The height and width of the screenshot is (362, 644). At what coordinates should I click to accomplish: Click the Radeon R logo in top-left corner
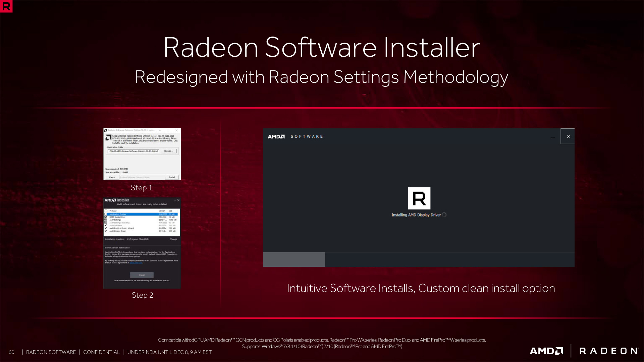tap(6, 6)
